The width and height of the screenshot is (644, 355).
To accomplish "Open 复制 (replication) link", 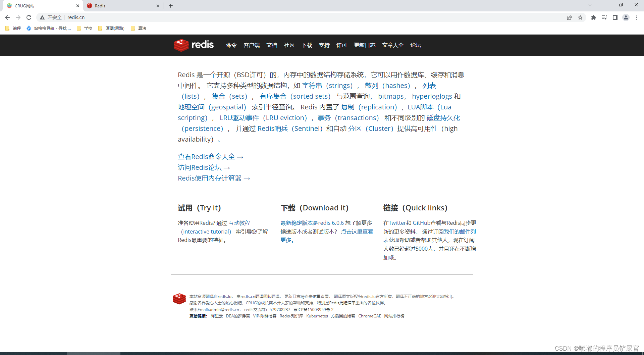I will pyautogui.click(x=369, y=107).
